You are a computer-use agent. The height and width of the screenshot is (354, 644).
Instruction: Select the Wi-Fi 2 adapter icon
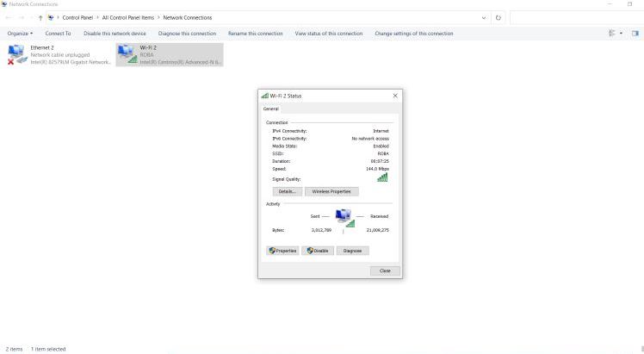[x=127, y=53]
